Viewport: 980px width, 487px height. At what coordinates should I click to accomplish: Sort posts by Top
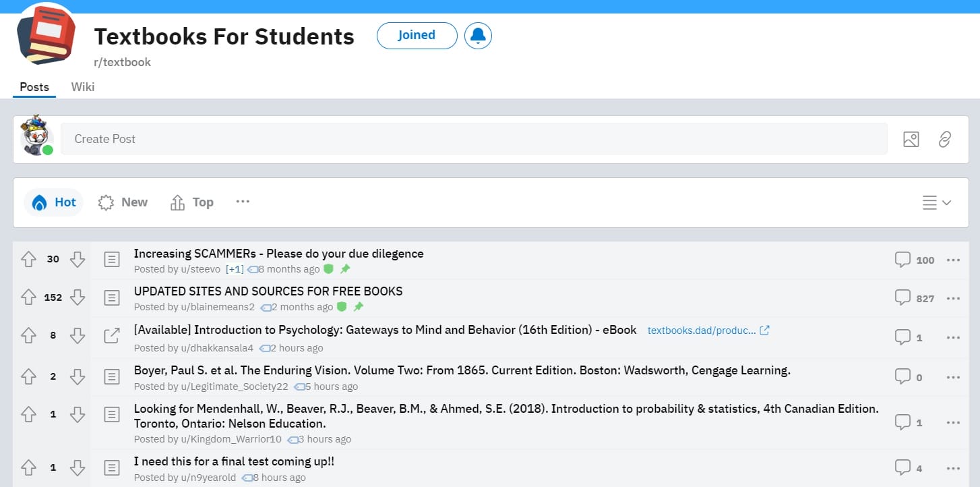point(192,202)
